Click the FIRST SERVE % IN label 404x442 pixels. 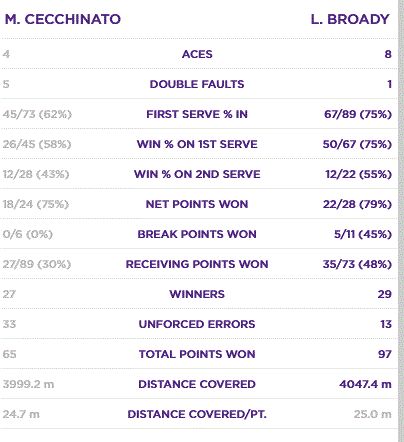(x=197, y=114)
